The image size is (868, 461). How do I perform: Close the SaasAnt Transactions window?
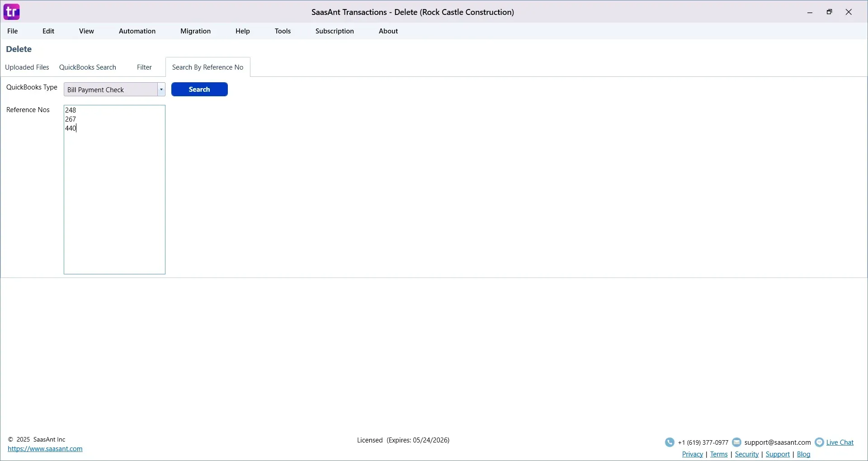tap(849, 12)
